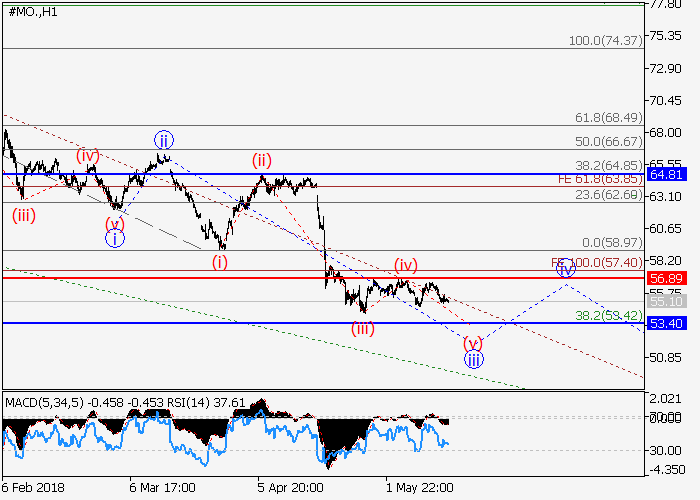Click the red (ii) wave label
700x500 pixels.
[262, 160]
